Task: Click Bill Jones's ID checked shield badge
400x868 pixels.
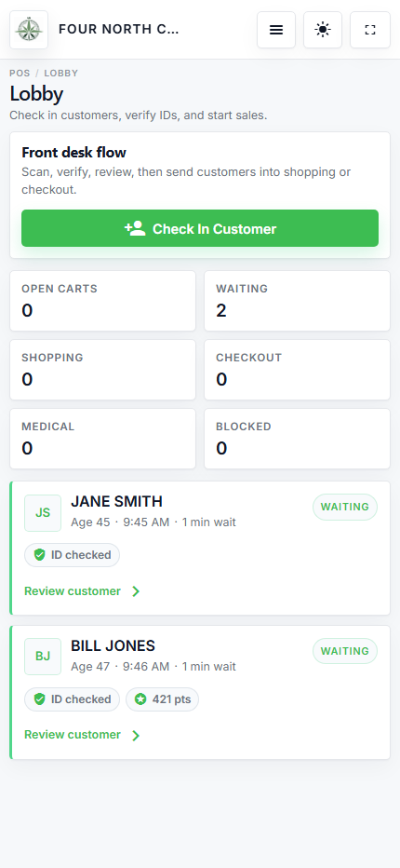Action: coord(72,699)
